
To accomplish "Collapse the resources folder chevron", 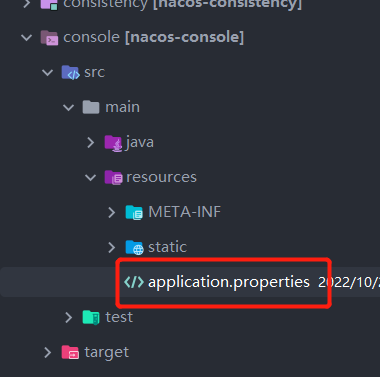I will point(90,177).
